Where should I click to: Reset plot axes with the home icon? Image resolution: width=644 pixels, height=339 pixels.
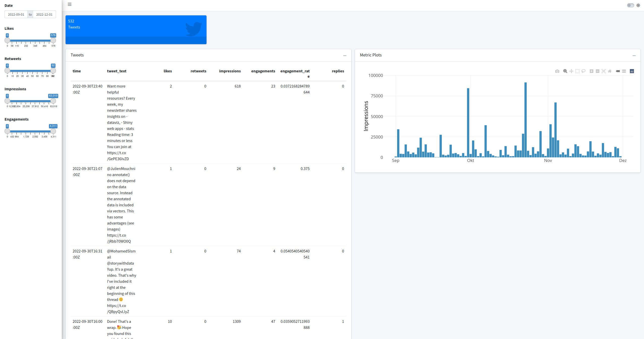coord(610,71)
